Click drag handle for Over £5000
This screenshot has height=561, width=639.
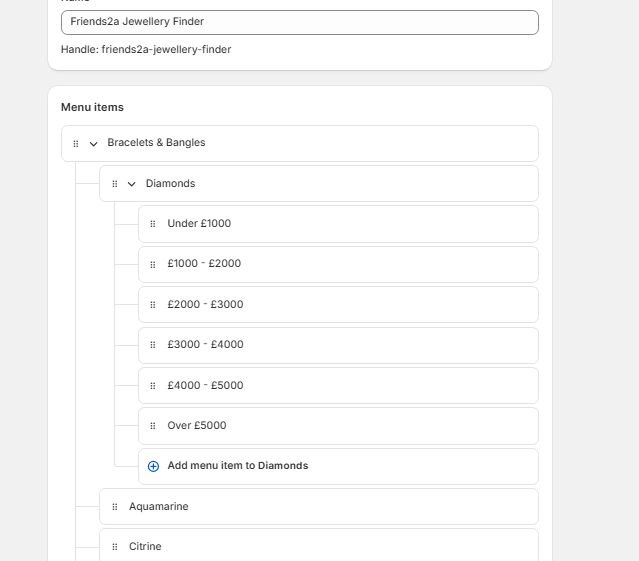pyautogui.click(x=153, y=426)
